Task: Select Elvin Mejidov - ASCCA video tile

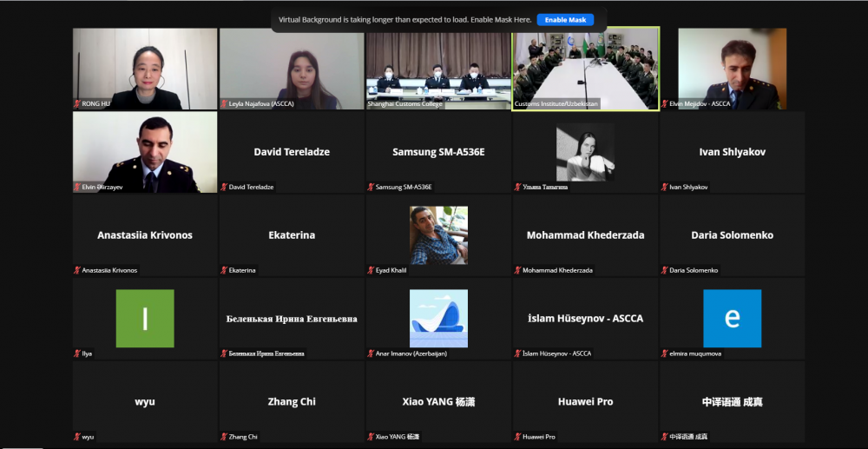Action: pyautogui.click(x=733, y=69)
